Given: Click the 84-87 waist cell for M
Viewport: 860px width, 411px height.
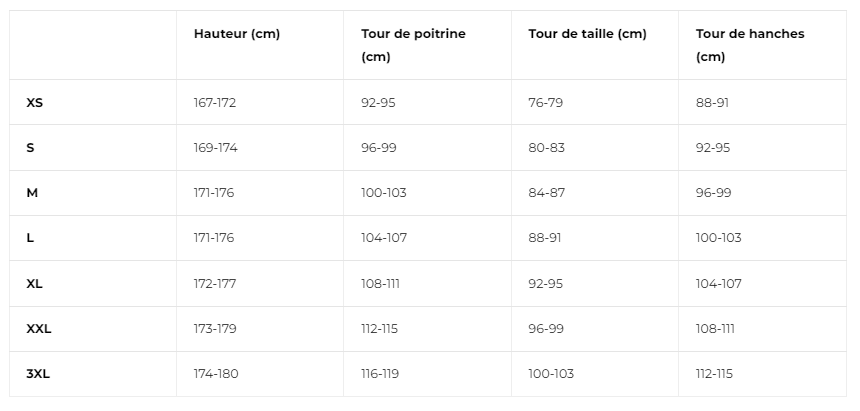Looking at the screenshot, I should click(x=546, y=193).
